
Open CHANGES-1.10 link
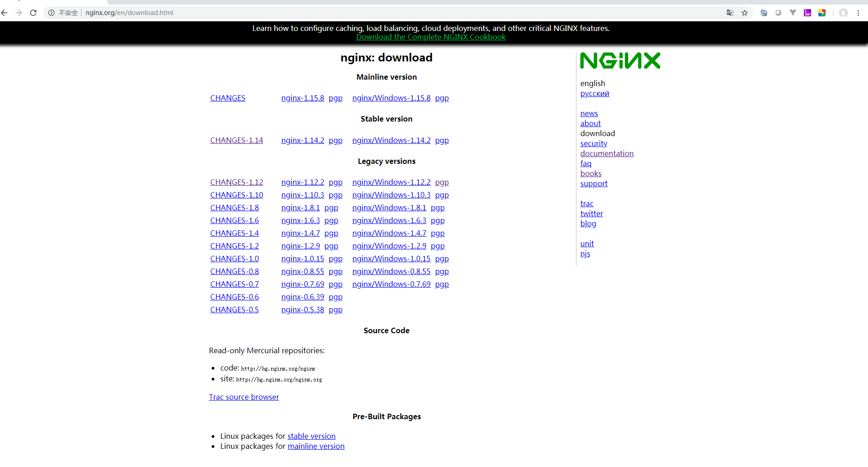237,195
